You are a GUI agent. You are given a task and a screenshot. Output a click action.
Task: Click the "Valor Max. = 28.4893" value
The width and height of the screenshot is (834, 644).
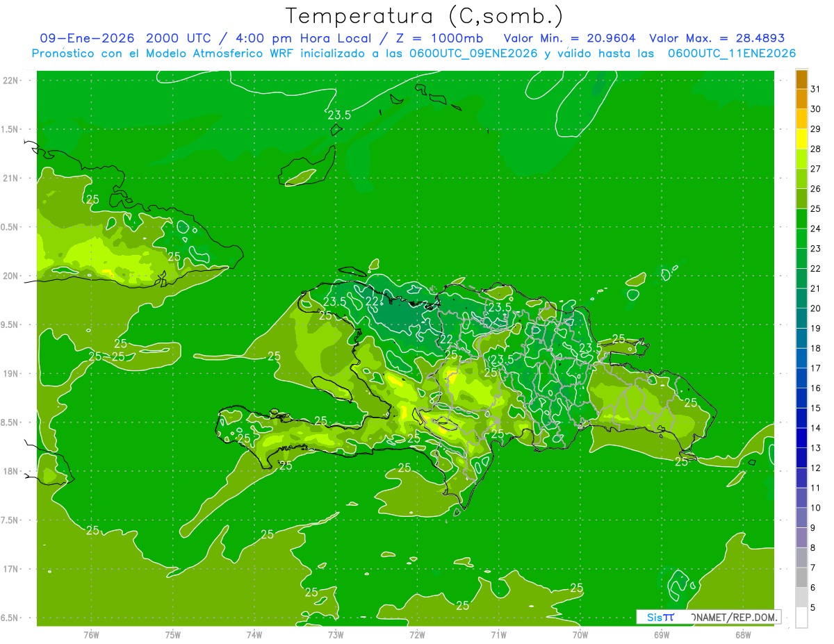click(717, 39)
